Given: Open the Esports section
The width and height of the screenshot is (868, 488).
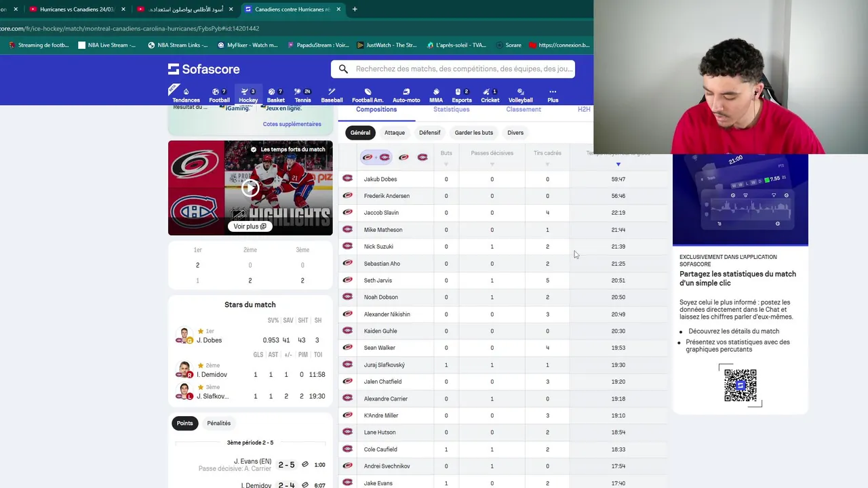Looking at the screenshot, I should [x=462, y=96].
